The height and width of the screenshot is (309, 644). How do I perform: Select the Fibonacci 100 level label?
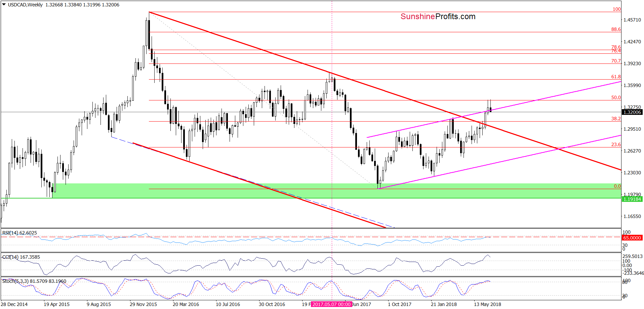617,9
